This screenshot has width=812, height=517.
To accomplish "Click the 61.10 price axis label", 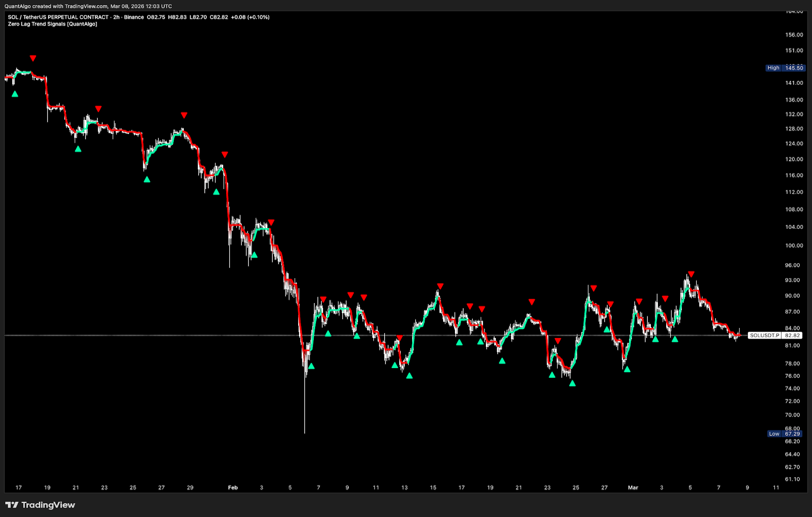I will (792, 479).
